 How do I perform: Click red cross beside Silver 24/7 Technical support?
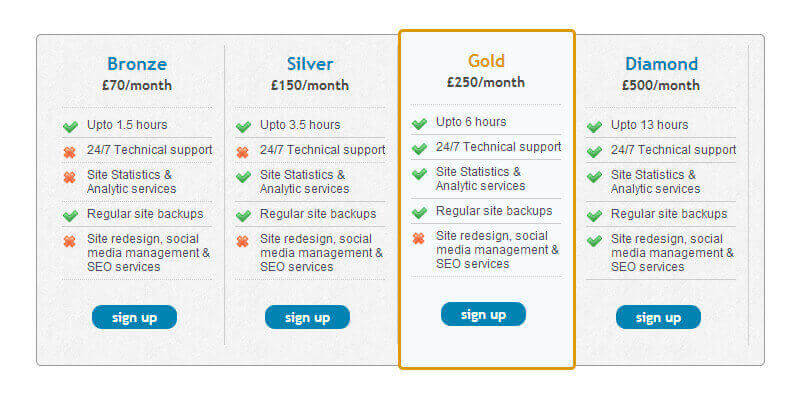pyautogui.click(x=243, y=152)
